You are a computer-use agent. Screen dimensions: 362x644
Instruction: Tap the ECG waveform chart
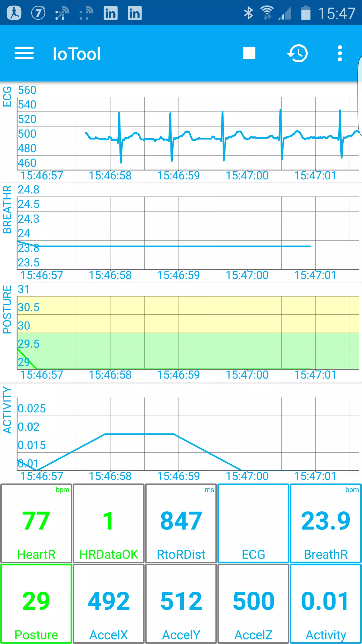tap(188, 133)
